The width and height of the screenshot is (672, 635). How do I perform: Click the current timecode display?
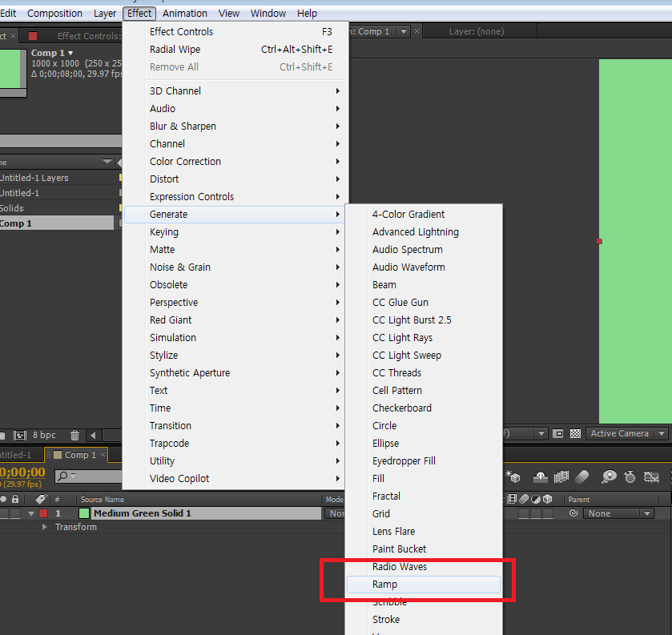click(x=22, y=472)
